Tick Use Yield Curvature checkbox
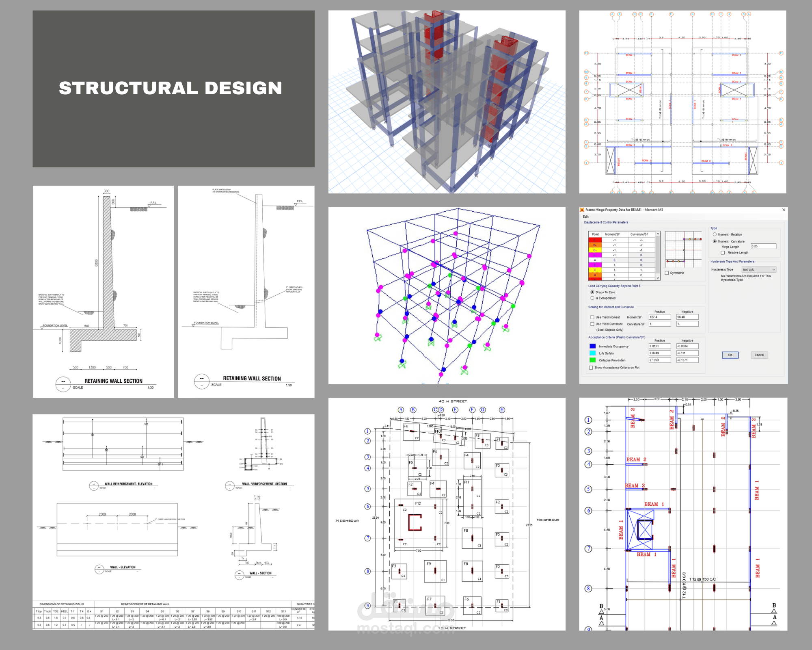The height and width of the screenshot is (650, 812). coord(592,324)
